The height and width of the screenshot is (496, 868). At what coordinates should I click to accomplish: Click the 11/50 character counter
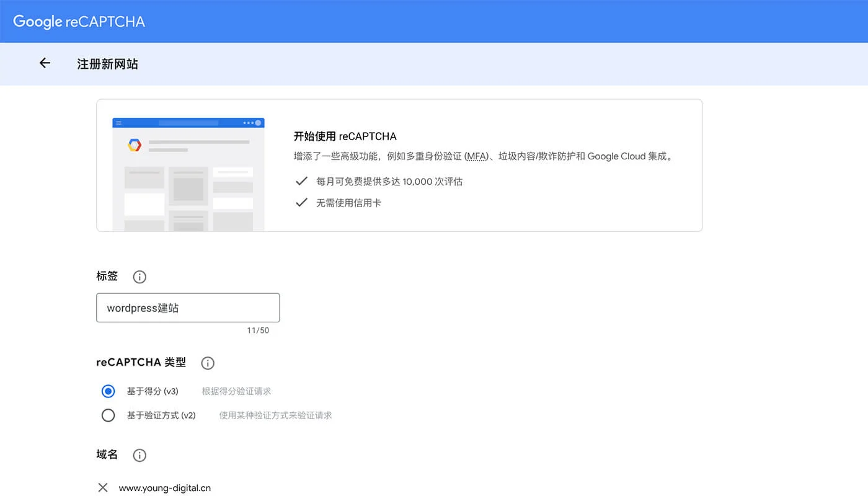coord(259,330)
